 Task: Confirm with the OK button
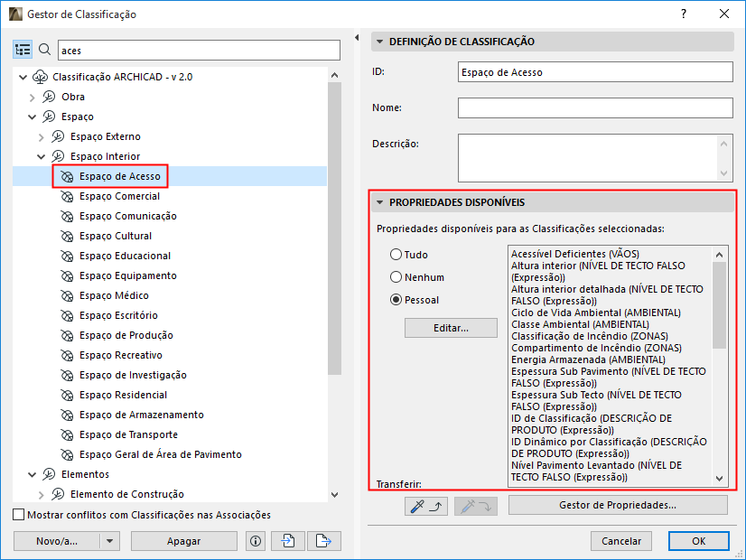(x=698, y=541)
